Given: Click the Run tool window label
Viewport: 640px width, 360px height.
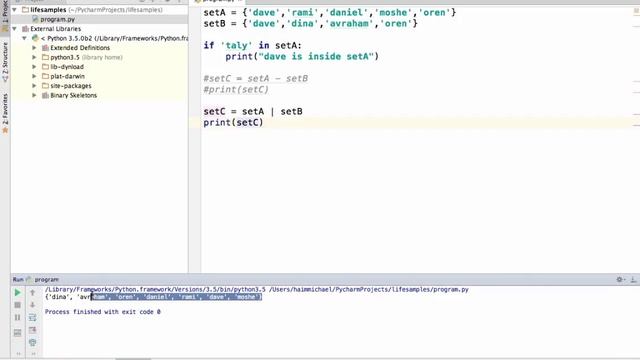Looking at the screenshot, I should point(18,280).
